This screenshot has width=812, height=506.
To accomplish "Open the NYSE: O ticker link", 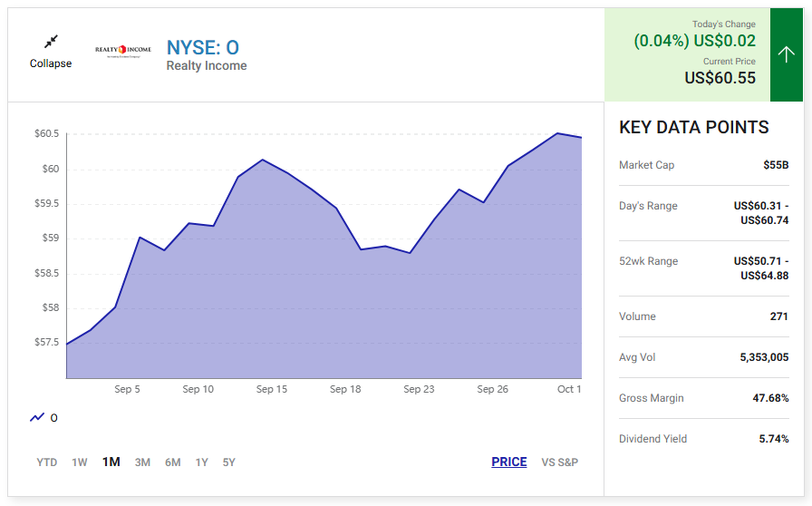I will pyautogui.click(x=202, y=48).
